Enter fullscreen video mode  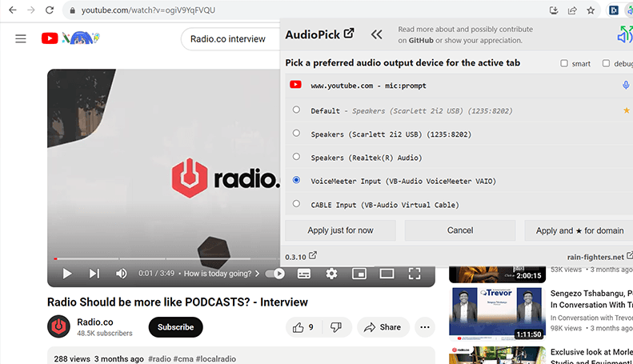tap(415, 274)
